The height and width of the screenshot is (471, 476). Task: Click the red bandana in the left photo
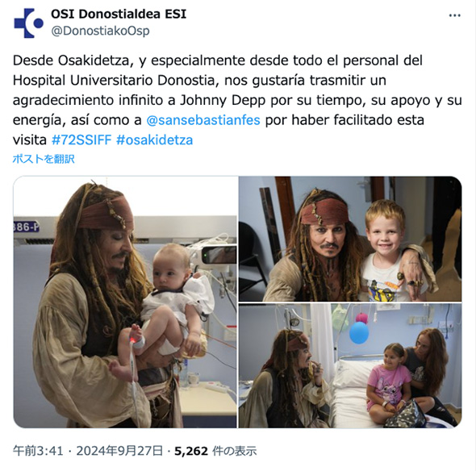[106, 214]
